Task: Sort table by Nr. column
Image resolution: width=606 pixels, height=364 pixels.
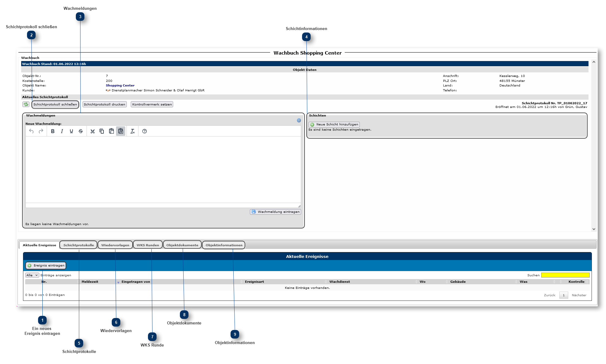Action: point(44,282)
